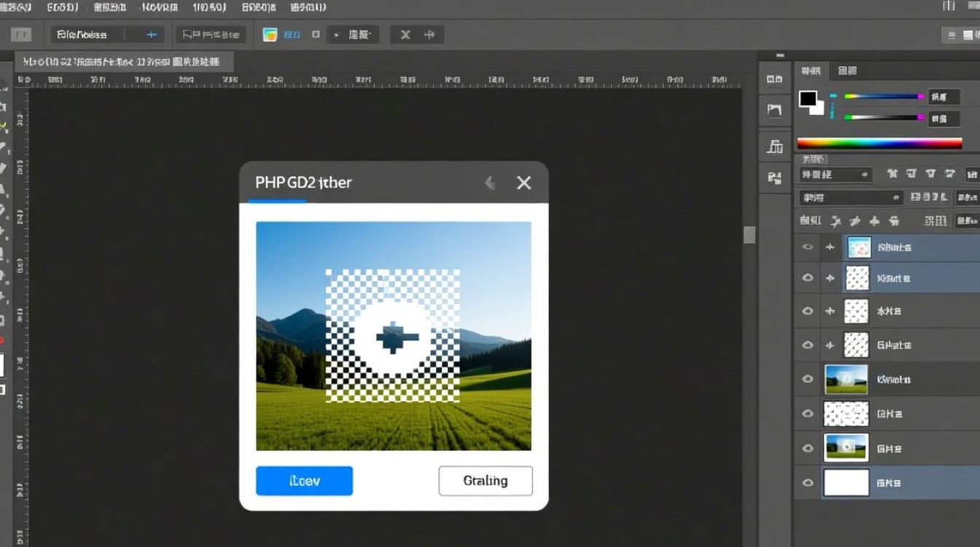Pick a color from the rainbow spectrum bar
The width and height of the screenshot is (980, 547).
tap(879, 144)
